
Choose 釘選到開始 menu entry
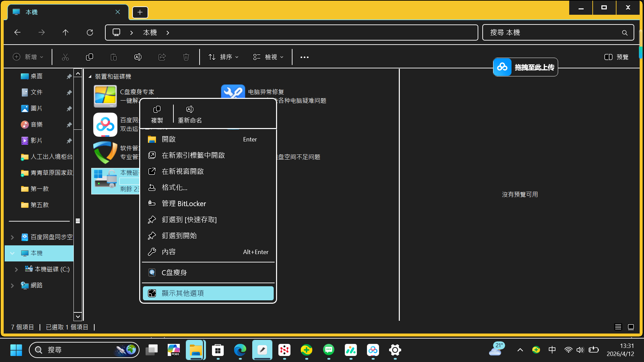pos(208,236)
